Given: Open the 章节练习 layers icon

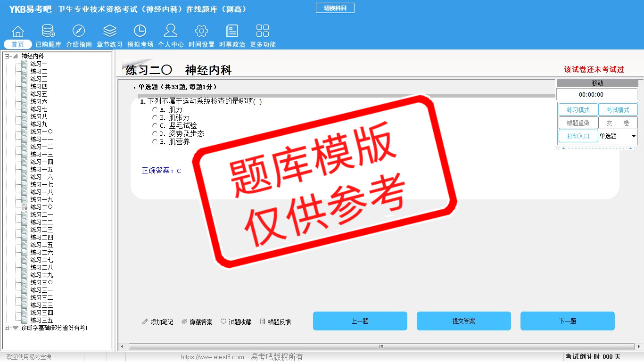Looking at the screenshot, I should (x=110, y=31).
